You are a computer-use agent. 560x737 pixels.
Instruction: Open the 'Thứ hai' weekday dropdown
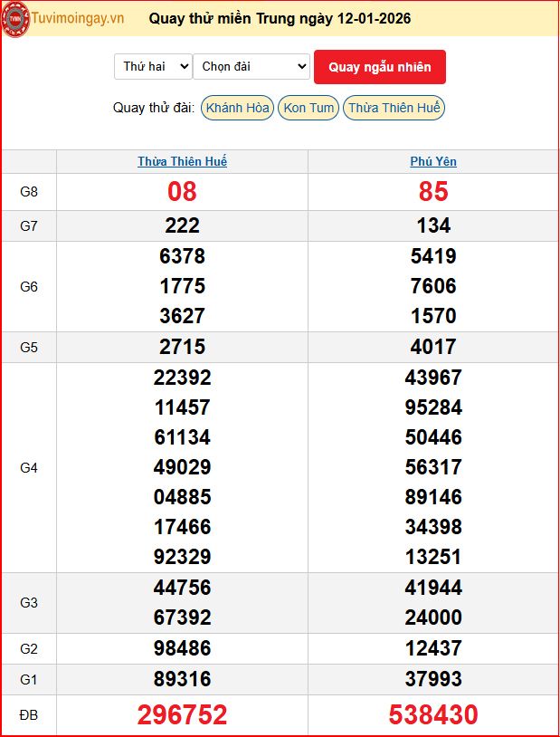pos(153,67)
